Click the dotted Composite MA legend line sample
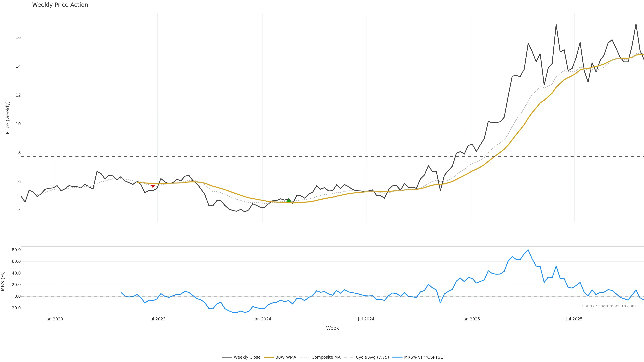The height and width of the screenshot is (362, 644). click(305, 357)
